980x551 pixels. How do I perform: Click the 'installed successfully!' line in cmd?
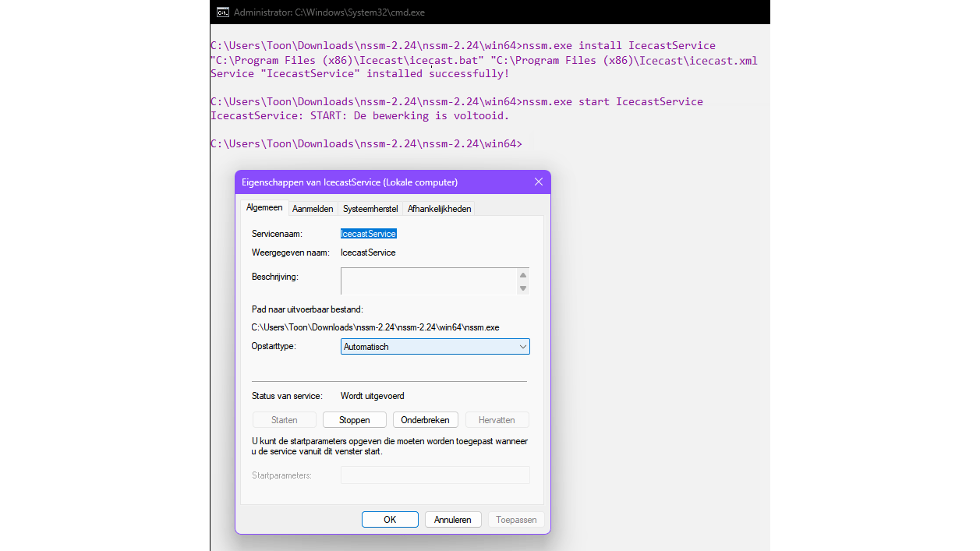pos(359,74)
